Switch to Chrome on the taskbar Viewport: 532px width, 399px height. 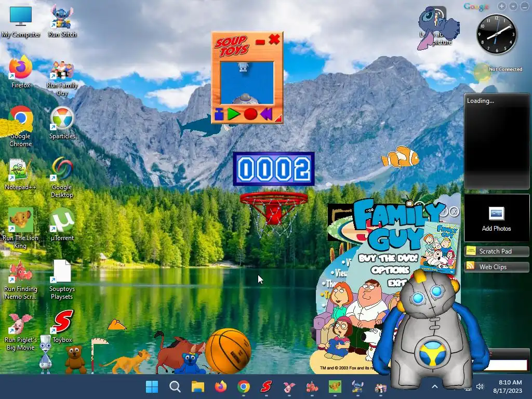[244, 387]
